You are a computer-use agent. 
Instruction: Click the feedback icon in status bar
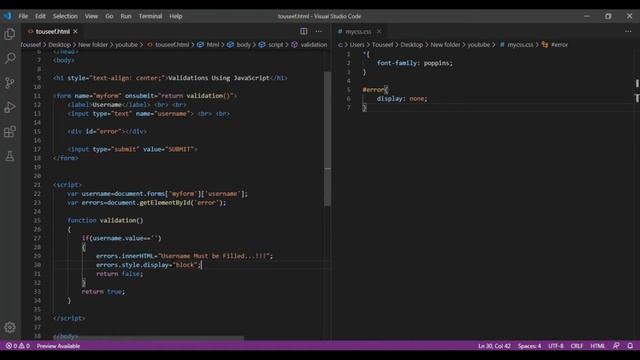point(616,346)
